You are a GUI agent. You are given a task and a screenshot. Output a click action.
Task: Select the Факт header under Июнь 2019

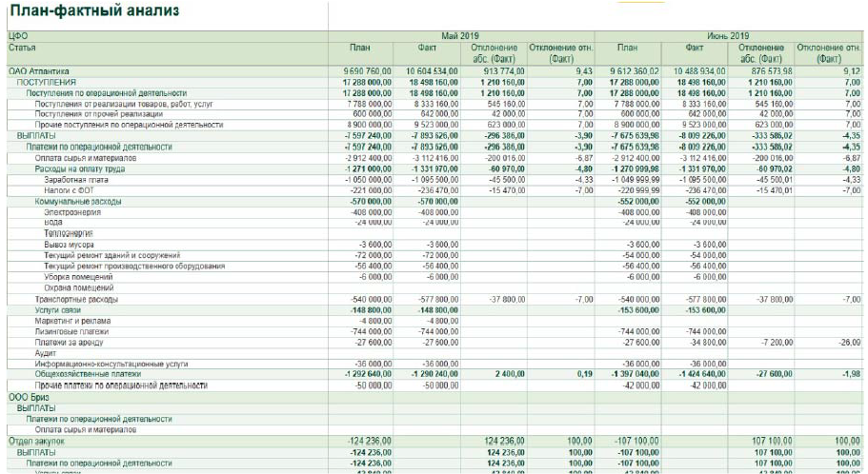click(695, 48)
